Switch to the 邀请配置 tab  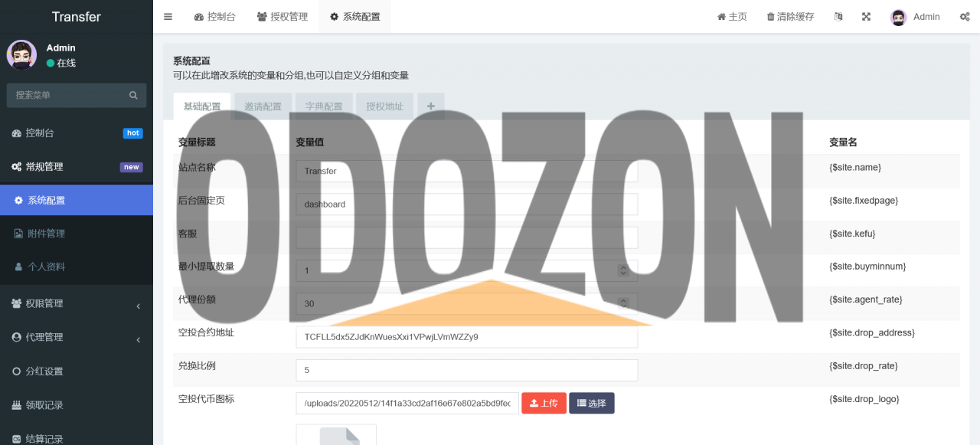pyautogui.click(x=263, y=106)
